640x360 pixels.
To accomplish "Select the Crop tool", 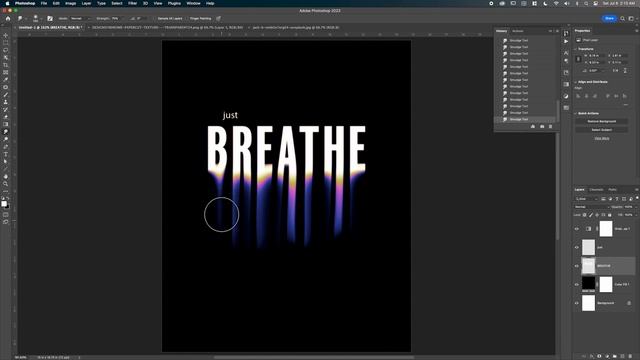I will click(6, 65).
